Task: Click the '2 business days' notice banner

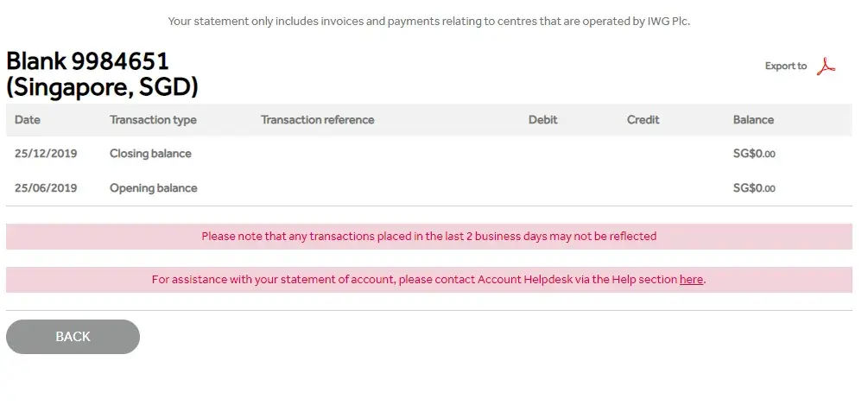Action: pos(428,237)
